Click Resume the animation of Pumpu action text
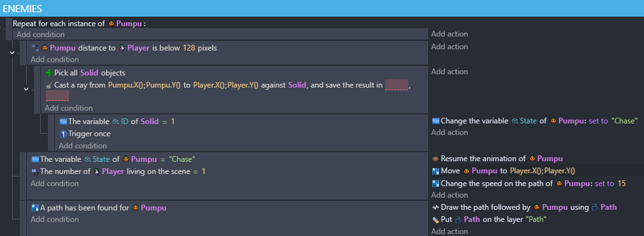The height and width of the screenshot is (236, 644). [x=502, y=159]
